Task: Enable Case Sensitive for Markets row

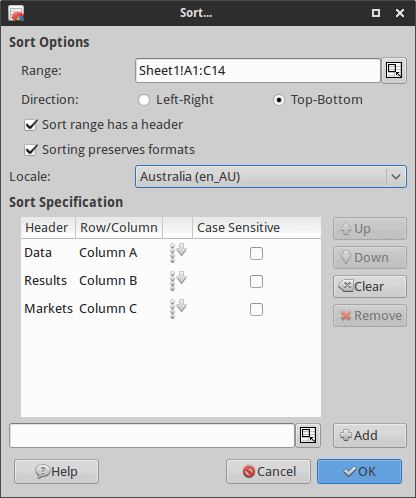Action: click(256, 309)
